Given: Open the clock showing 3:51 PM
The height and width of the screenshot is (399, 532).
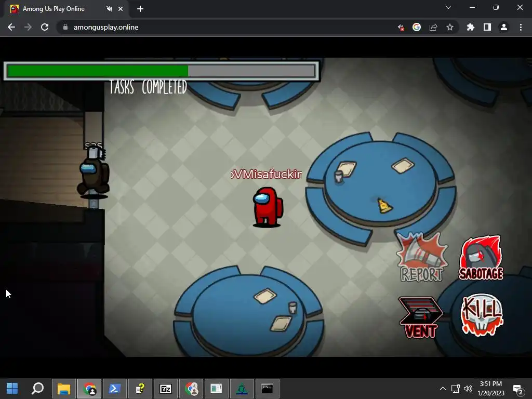Looking at the screenshot, I should pyautogui.click(x=491, y=389).
